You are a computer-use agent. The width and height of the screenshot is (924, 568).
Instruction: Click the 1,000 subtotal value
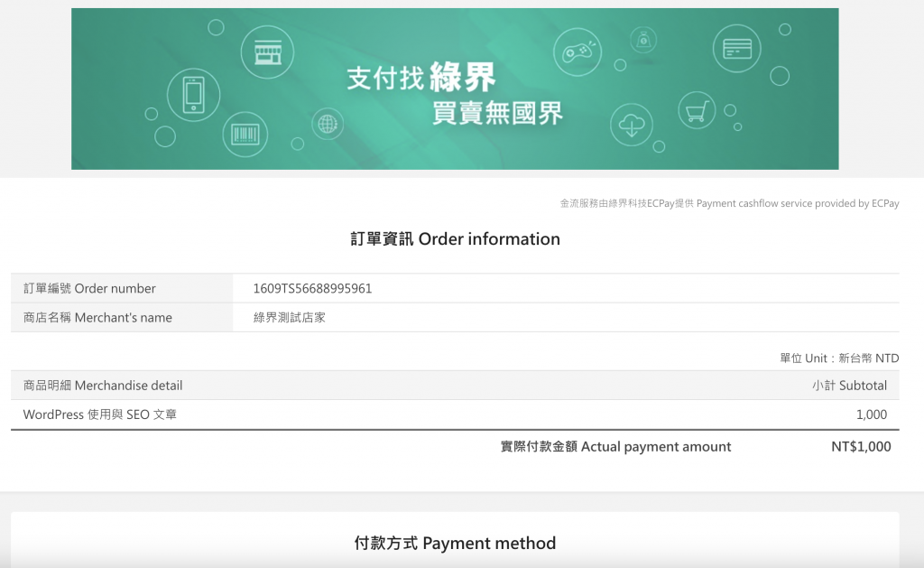[x=872, y=414]
